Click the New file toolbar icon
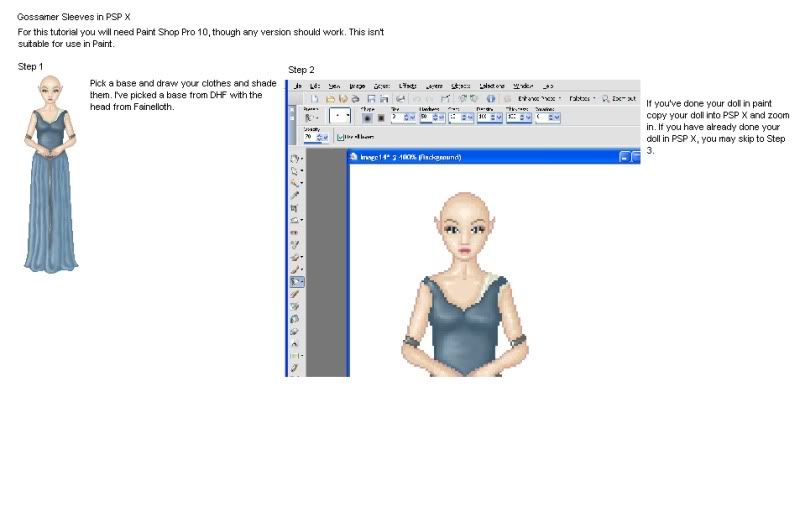The height and width of the screenshot is (507, 800). click(314, 99)
